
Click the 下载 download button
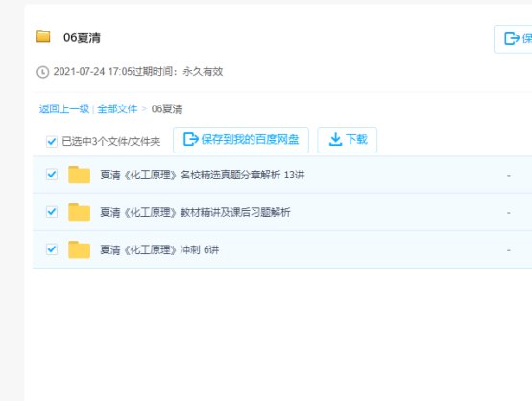(347, 140)
